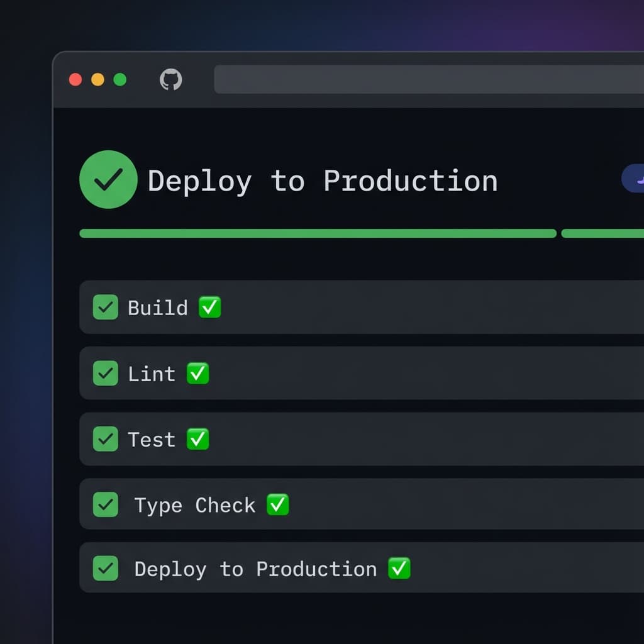
Task: Click the green success circle beside the workflow title
Action: (x=108, y=180)
